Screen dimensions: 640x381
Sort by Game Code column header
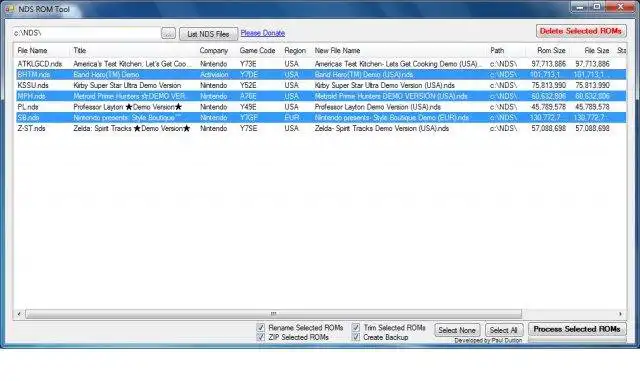click(257, 51)
